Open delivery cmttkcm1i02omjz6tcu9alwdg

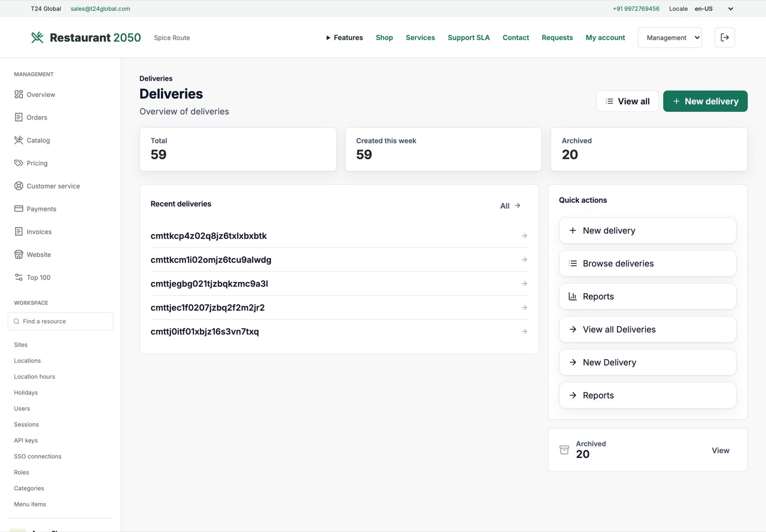click(x=339, y=260)
